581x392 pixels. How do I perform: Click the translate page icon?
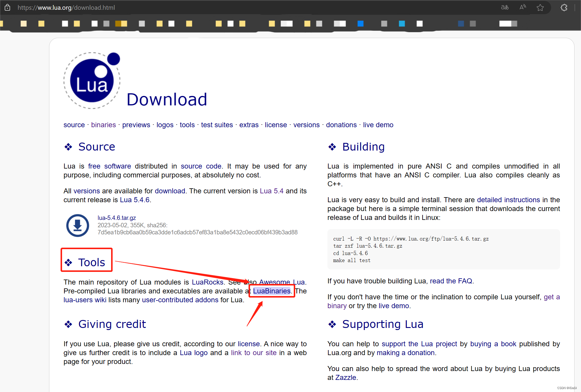coord(504,7)
